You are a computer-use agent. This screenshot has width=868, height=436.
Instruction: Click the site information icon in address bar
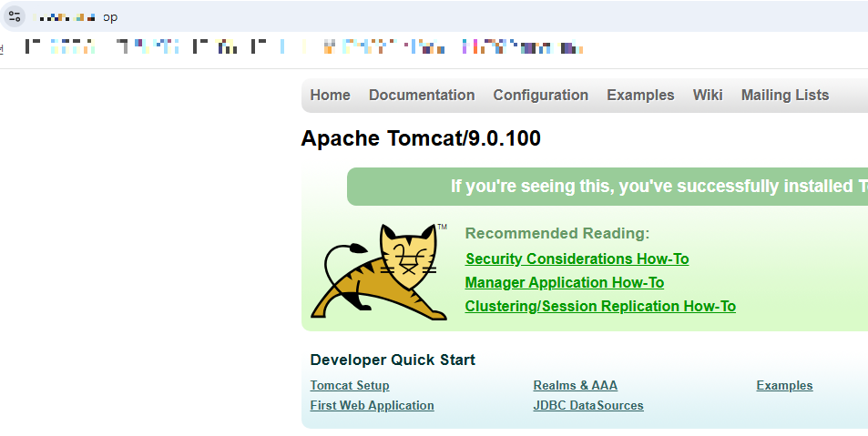pyautogui.click(x=15, y=16)
